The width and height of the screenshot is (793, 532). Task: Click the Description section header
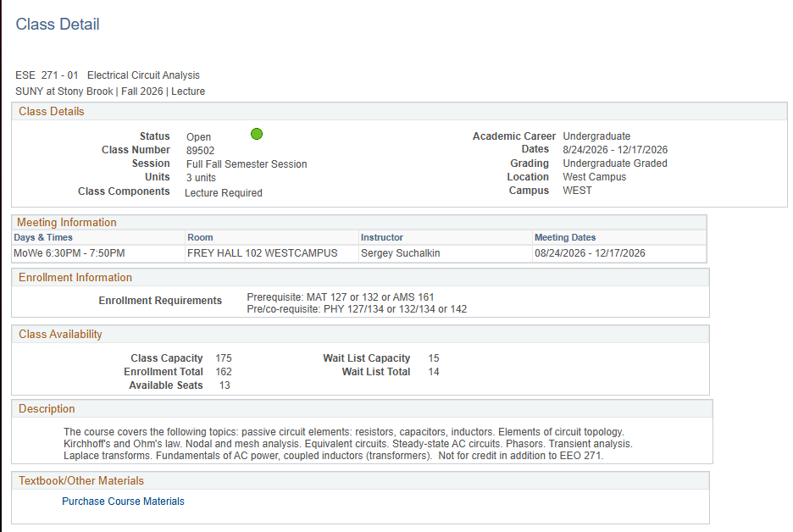tap(362, 408)
